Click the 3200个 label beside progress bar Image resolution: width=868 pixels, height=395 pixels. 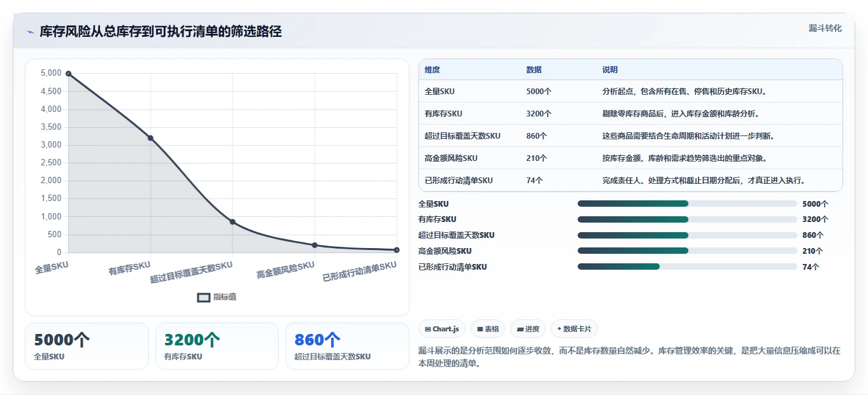point(815,219)
